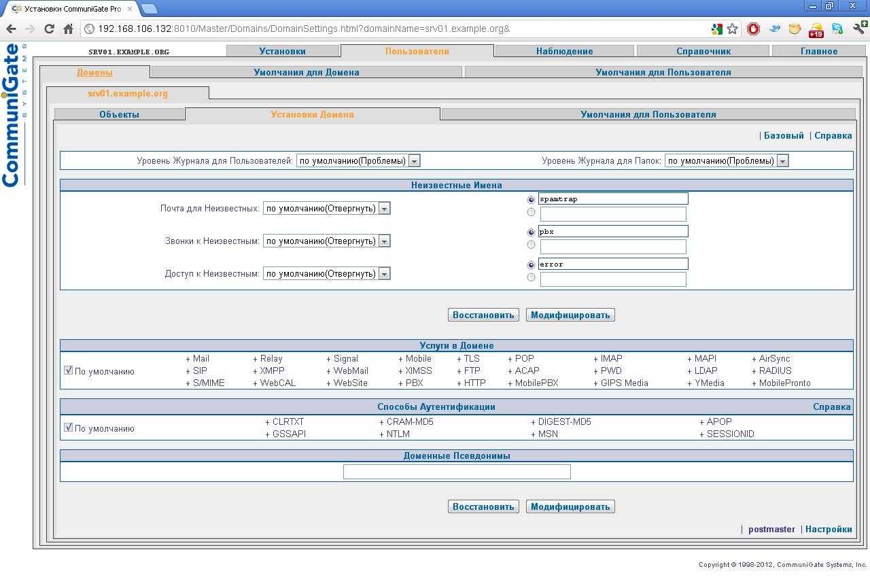Toggle the Услуги в Домене По умолчанию checkbox

[x=68, y=370]
